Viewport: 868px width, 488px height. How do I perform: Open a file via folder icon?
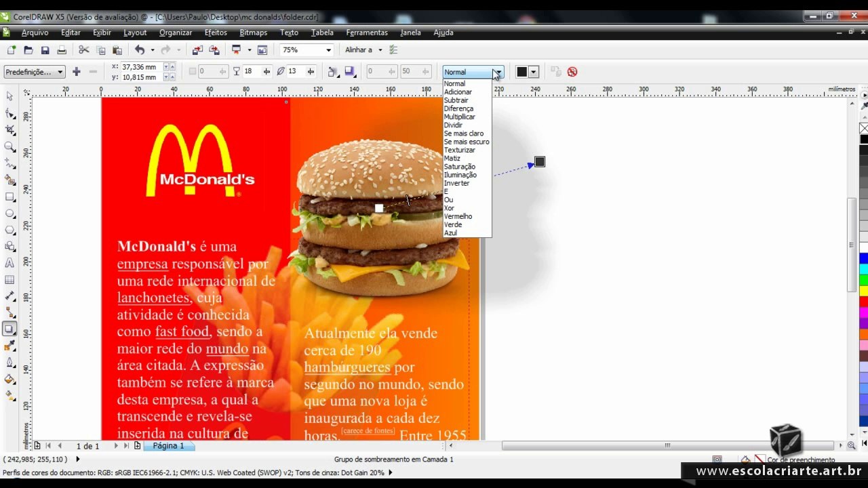(x=28, y=50)
